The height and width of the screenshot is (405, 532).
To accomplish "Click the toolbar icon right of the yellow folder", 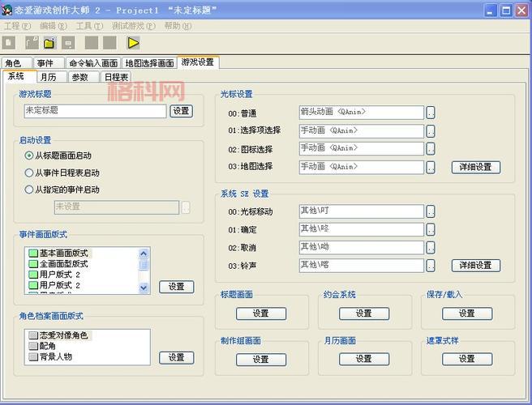I will [x=68, y=43].
